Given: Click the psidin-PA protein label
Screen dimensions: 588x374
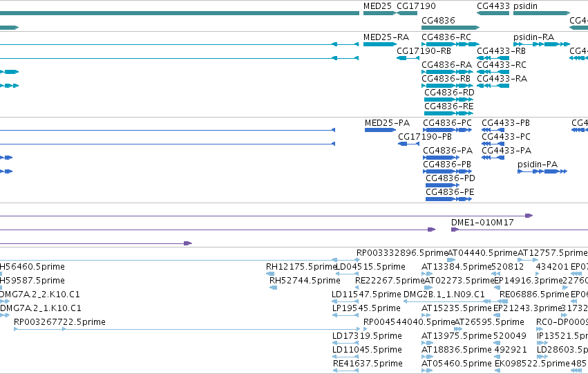Looking at the screenshot, I should point(538,165).
